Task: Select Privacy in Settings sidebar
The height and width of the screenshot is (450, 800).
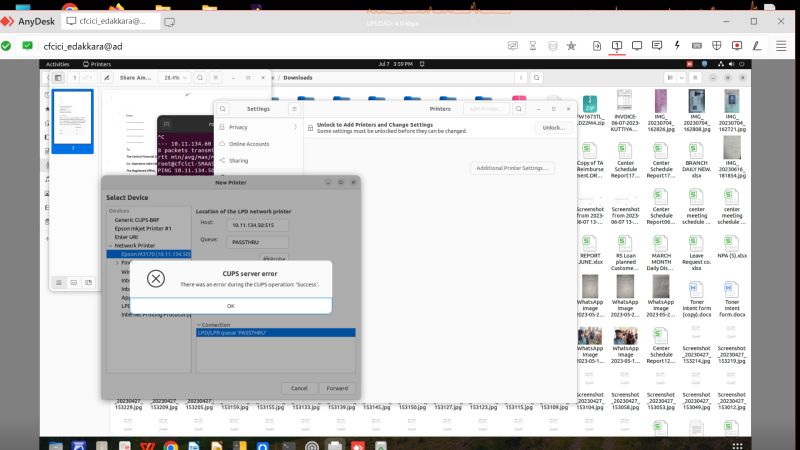Action: coord(257,127)
